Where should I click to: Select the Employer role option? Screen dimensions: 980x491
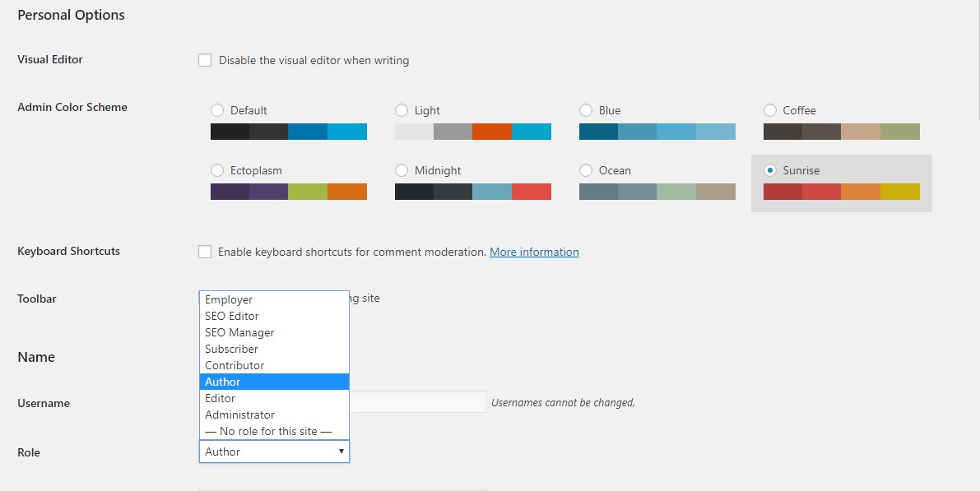pyautogui.click(x=229, y=299)
